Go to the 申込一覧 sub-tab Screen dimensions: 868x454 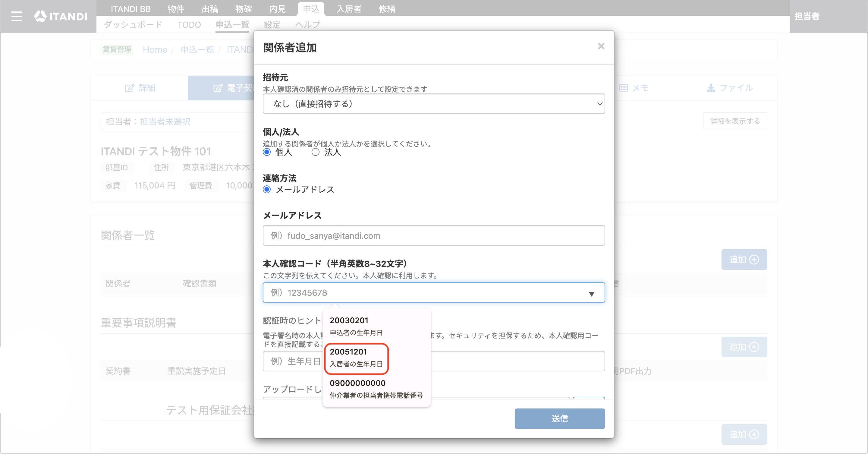[232, 25]
